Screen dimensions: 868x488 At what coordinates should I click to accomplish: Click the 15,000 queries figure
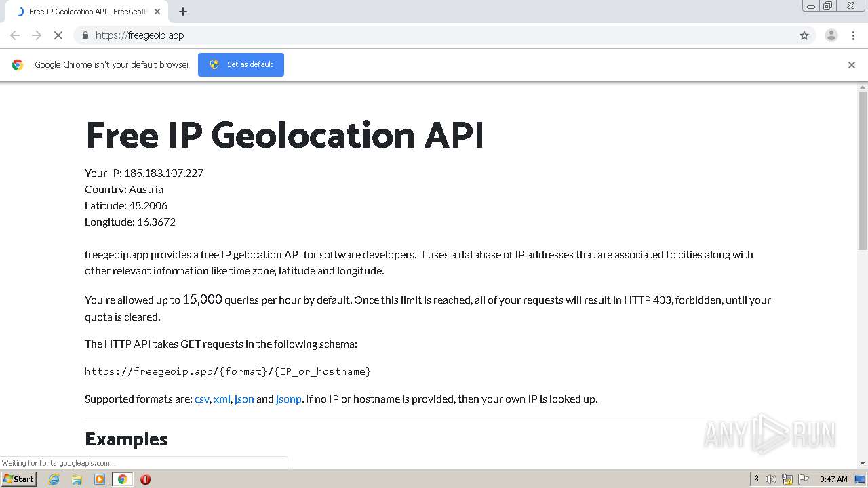pyautogui.click(x=202, y=299)
